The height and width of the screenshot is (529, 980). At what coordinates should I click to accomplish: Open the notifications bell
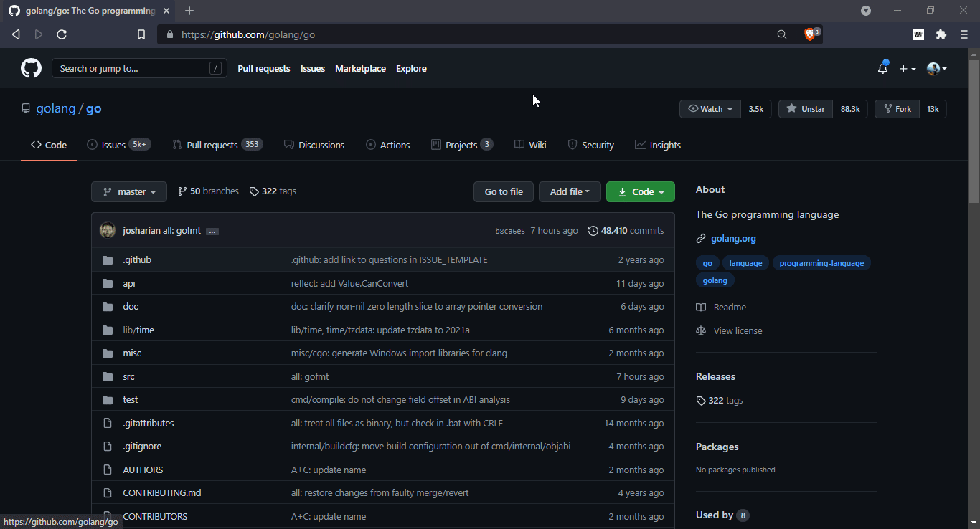[882, 68]
